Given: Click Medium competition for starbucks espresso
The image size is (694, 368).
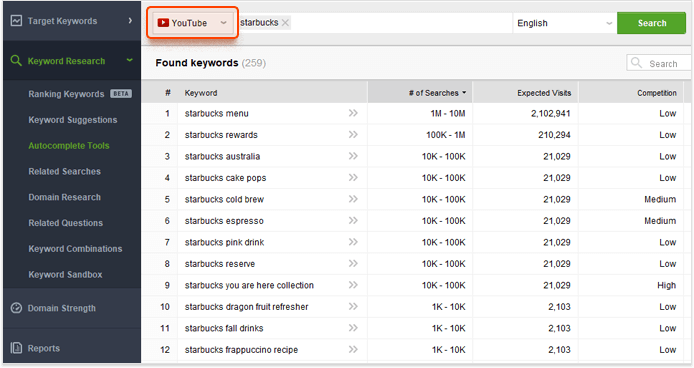Looking at the screenshot, I should tap(660, 221).
